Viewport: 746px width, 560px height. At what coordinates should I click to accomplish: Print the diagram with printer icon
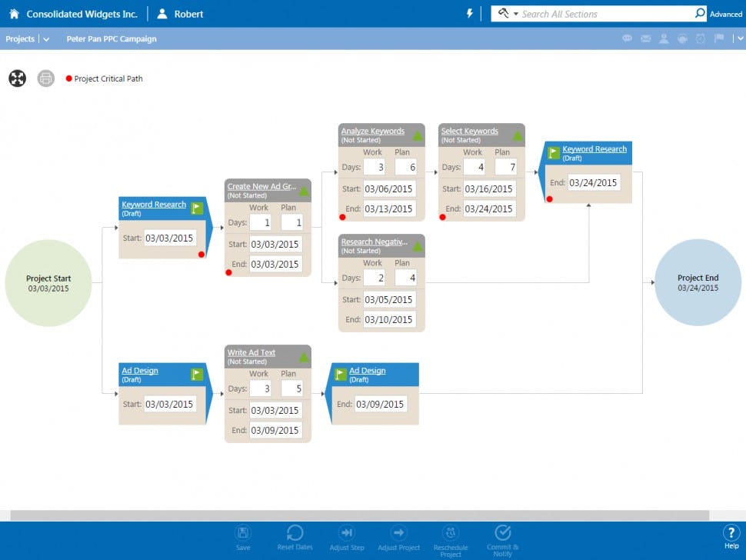pos(45,78)
